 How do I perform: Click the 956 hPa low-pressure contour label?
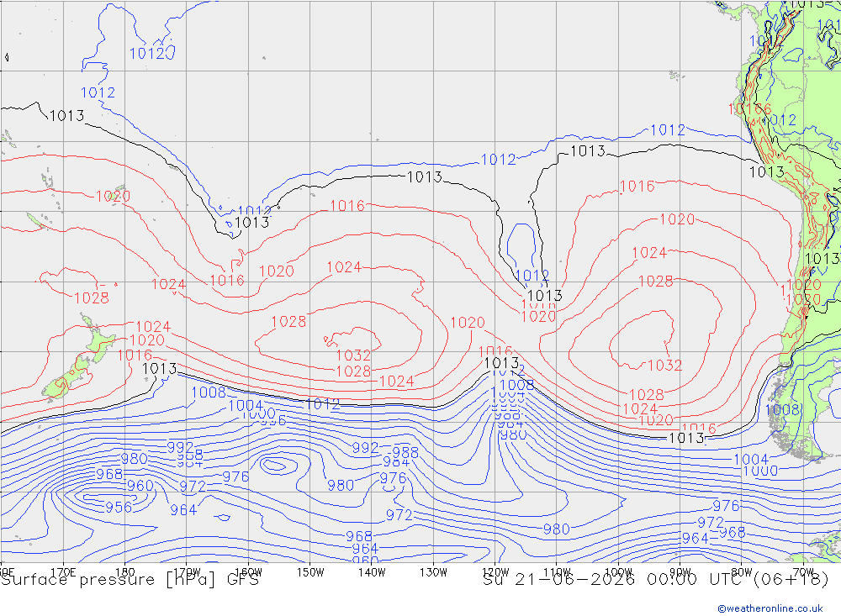pyautogui.click(x=119, y=507)
